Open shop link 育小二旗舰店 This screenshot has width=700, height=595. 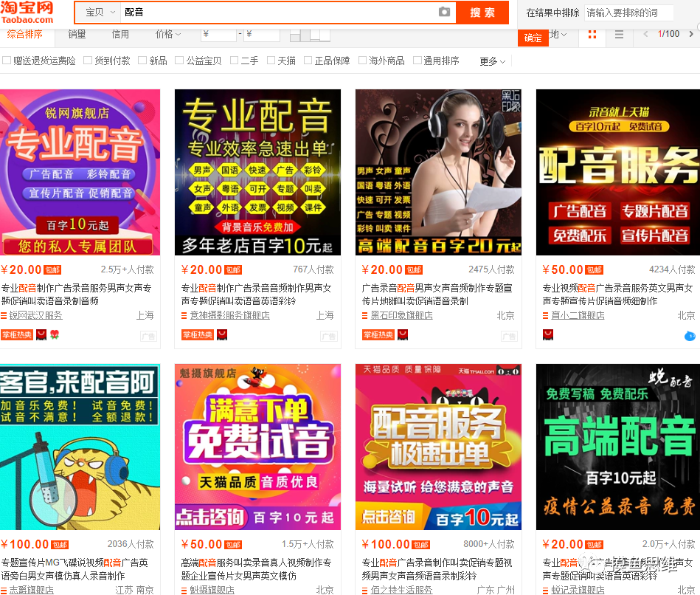(x=578, y=315)
